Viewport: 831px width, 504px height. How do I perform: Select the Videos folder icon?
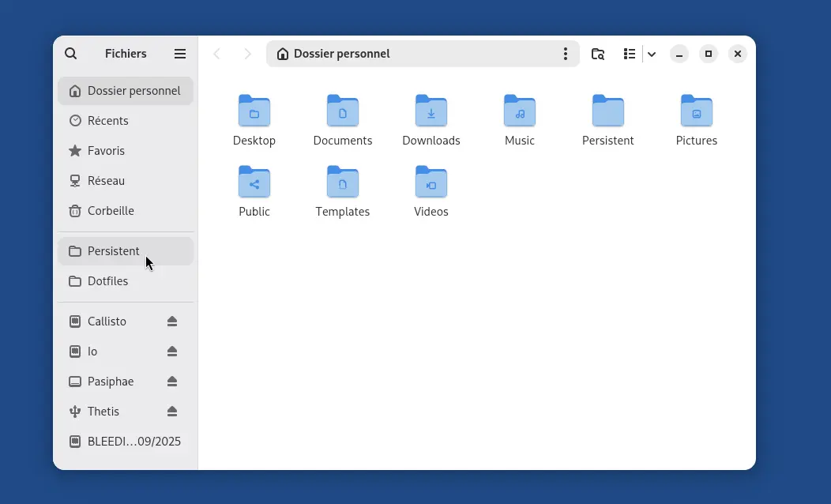pyautogui.click(x=431, y=182)
